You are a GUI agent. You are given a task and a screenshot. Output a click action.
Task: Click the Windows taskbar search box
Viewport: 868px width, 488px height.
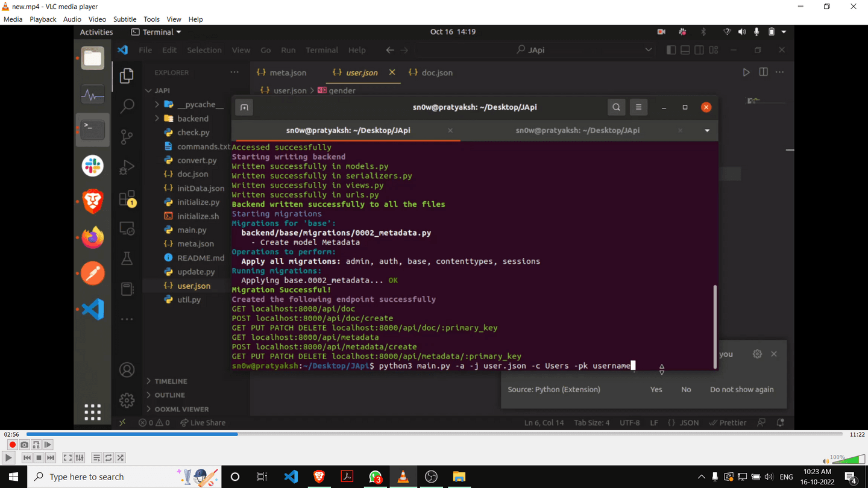click(125, 477)
